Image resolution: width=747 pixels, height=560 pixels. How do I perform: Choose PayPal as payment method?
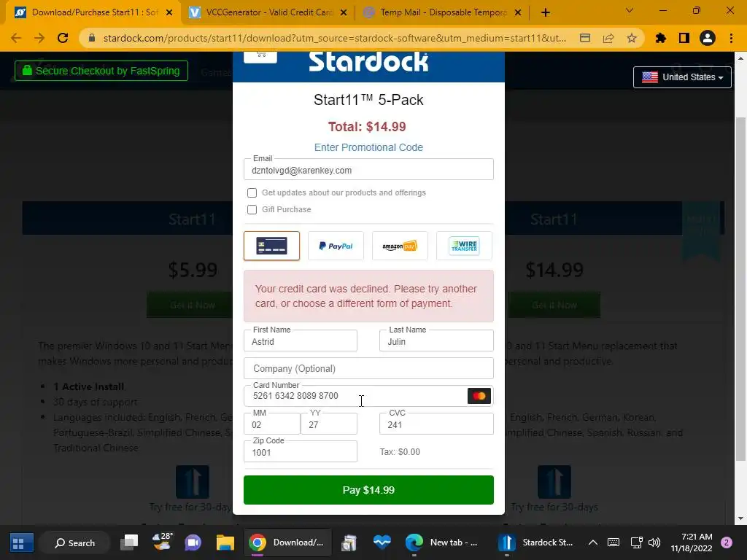336,246
